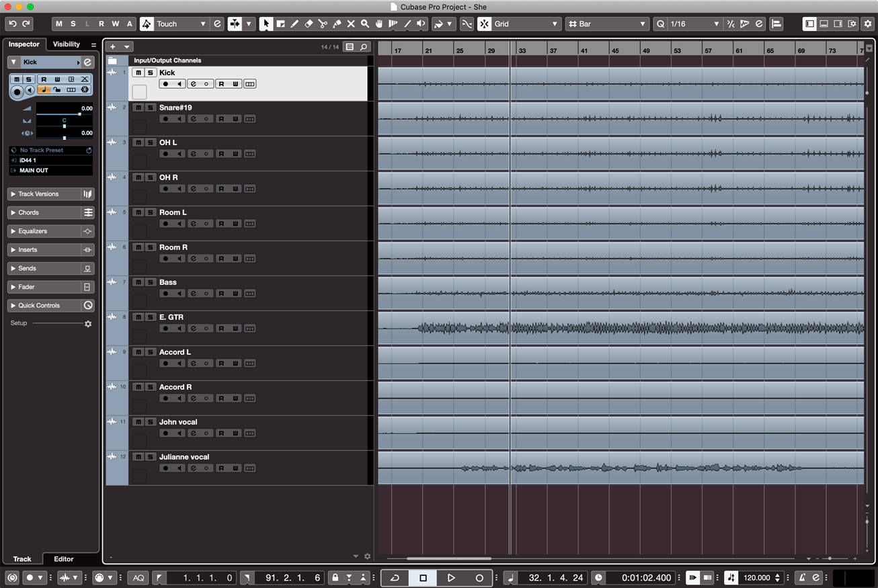878x588 pixels.
Task: Select the Range Selection tool
Action: 280,24
